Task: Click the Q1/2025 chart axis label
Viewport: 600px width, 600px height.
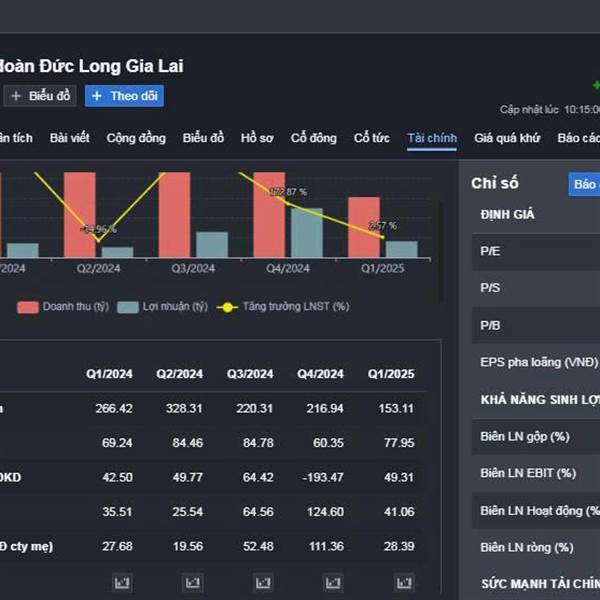Action: coord(382,268)
